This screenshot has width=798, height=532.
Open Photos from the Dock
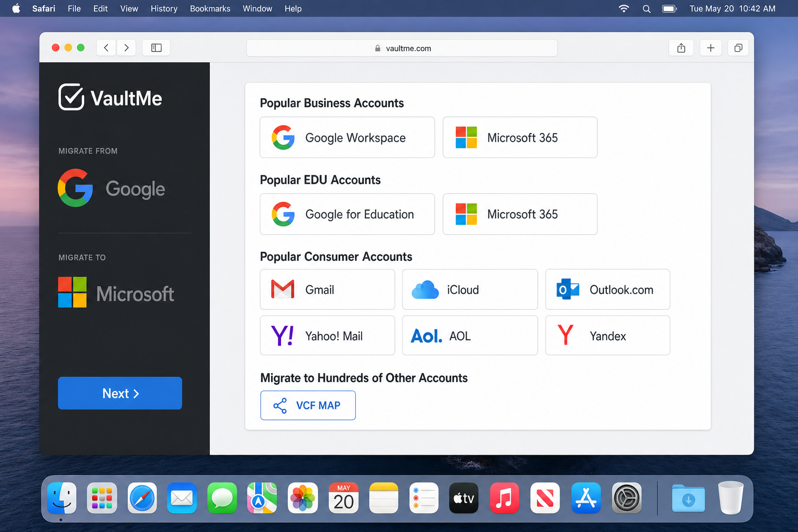[x=303, y=498]
